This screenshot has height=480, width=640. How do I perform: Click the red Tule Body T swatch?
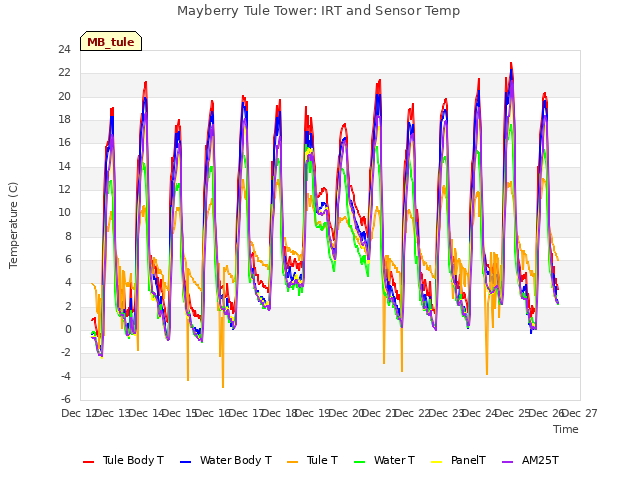[x=89, y=462]
